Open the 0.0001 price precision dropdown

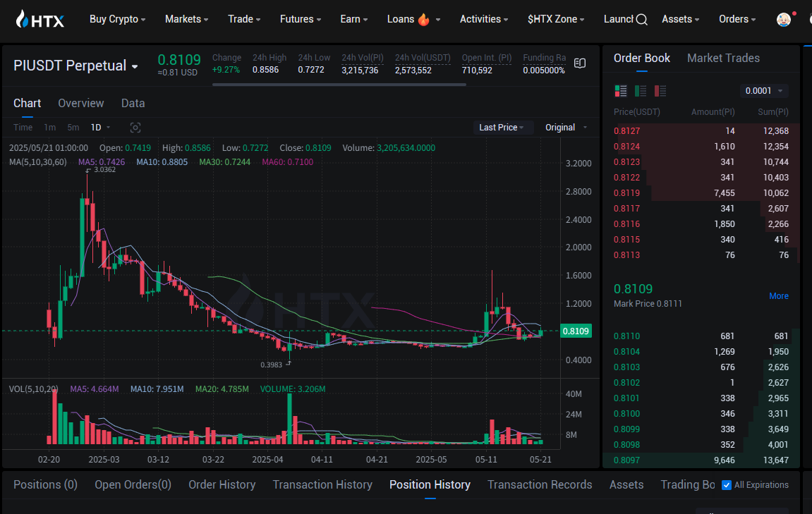764,90
